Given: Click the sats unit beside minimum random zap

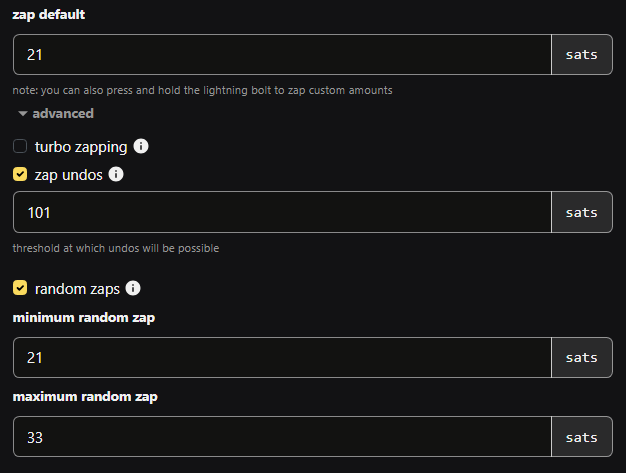Looking at the screenshot, I should click(581, 357).
